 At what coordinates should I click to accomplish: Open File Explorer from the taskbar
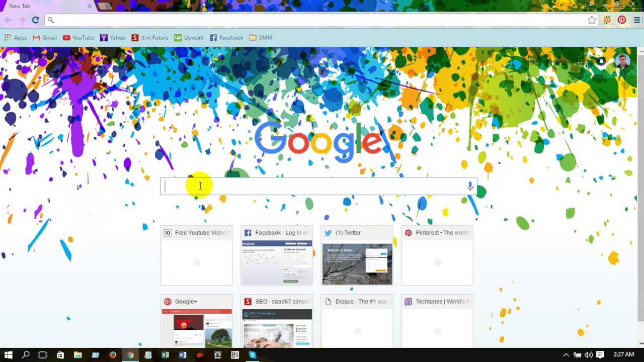pyautogui.click(x=77, y=355)
